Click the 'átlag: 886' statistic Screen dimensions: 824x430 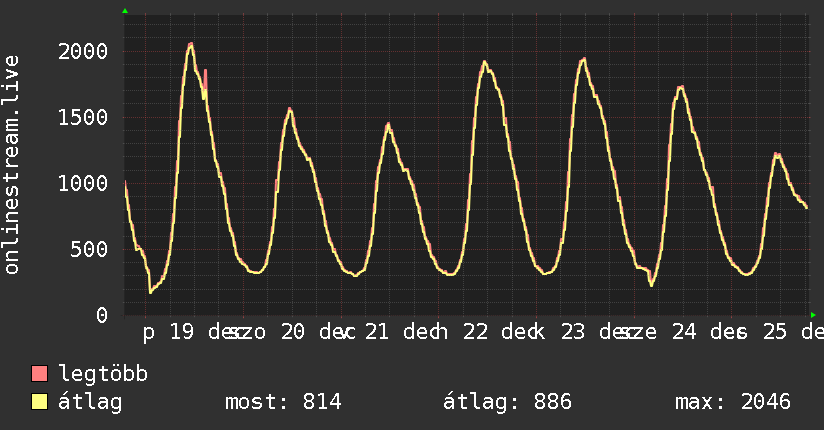point(507,402)
